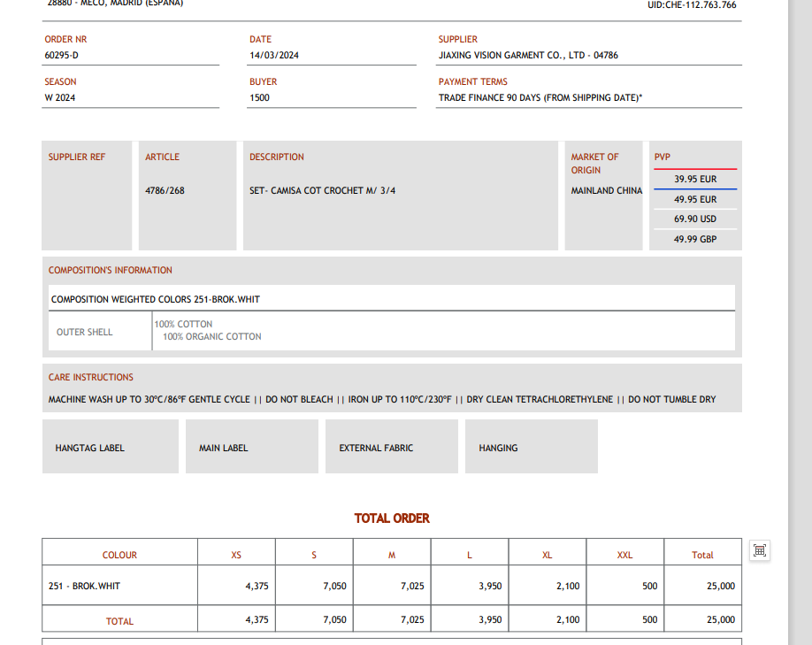The image size is (812, 645).
Task: Click the COLOUR column header
Action: click(x=119, y=555)
